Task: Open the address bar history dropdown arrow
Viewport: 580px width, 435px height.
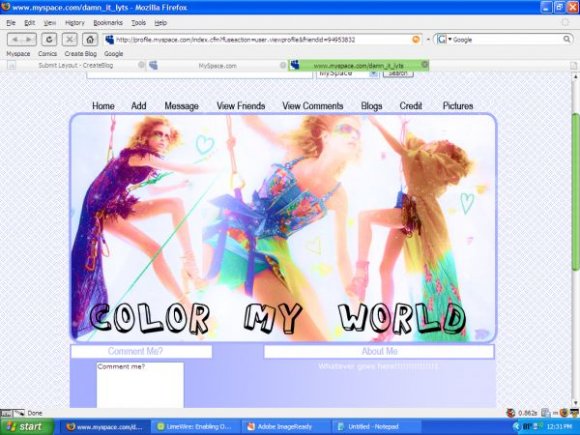Action: [428, 39]
